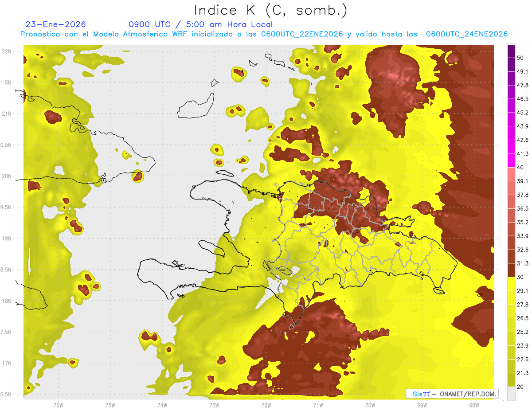This screenshot has height=411, width=532.
Task: Click the color scale value "22.6"
Action: pyautogui.click(x=523, y=360)
